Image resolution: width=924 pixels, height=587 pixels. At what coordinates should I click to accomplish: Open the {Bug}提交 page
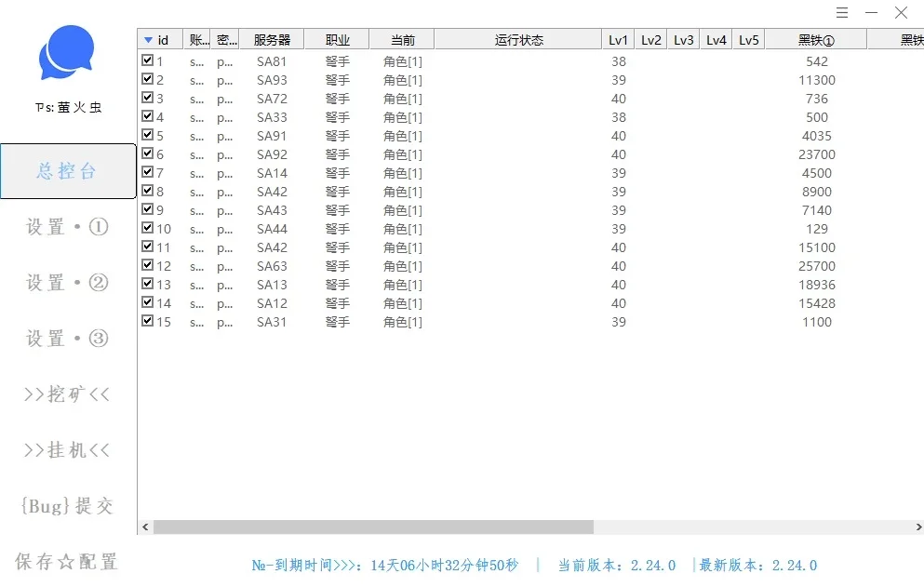pos(67,506)
